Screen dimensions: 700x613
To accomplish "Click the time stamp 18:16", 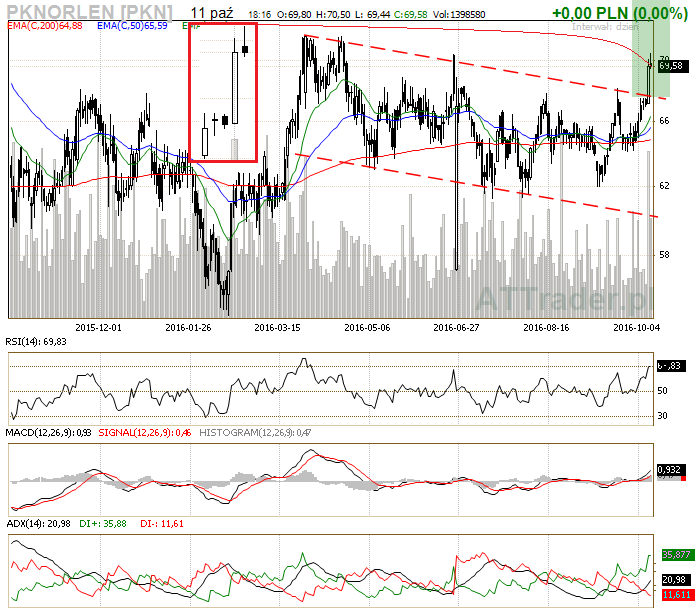I will [x=260, y=15].
